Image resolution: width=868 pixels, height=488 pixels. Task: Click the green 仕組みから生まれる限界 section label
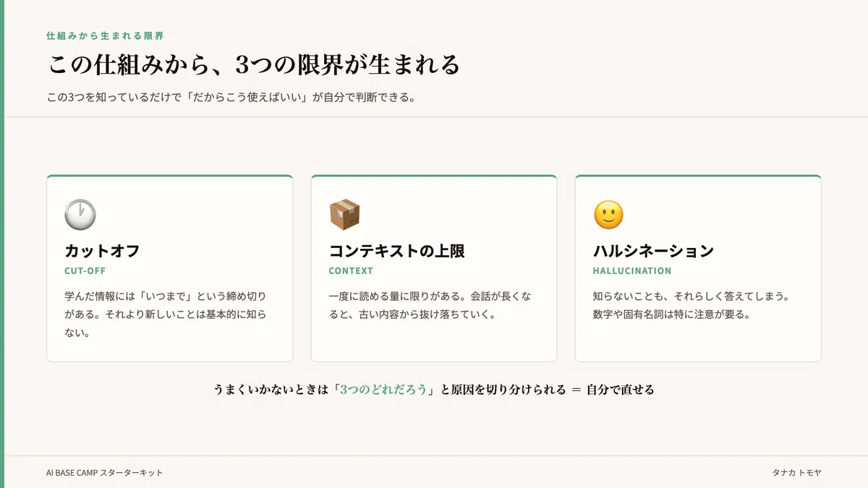point(105,35)
